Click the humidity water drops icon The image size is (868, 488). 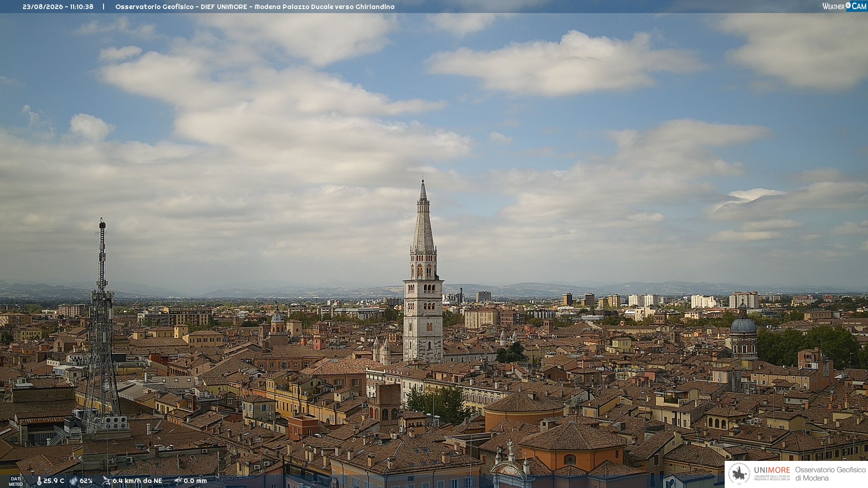click(x=74, y=481)
